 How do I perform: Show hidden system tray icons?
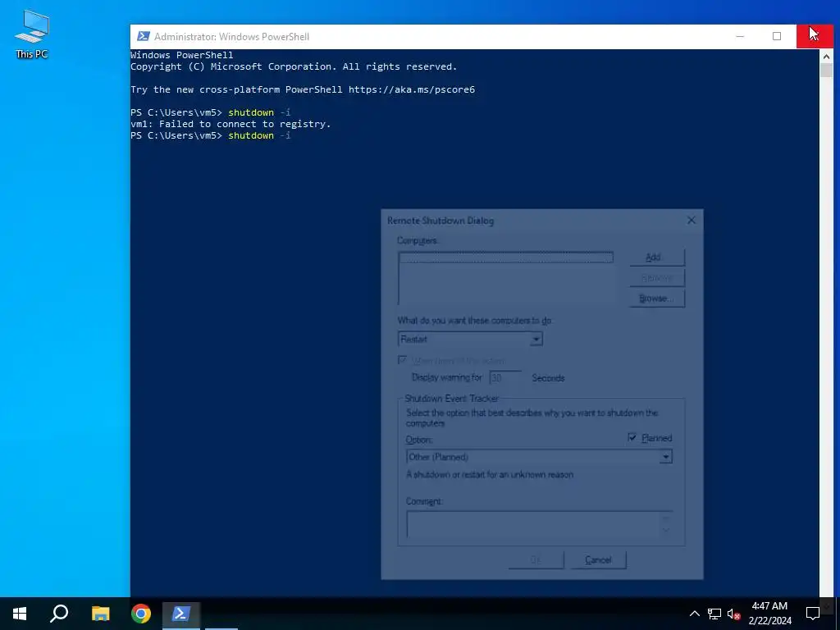[x=694, y=614]
